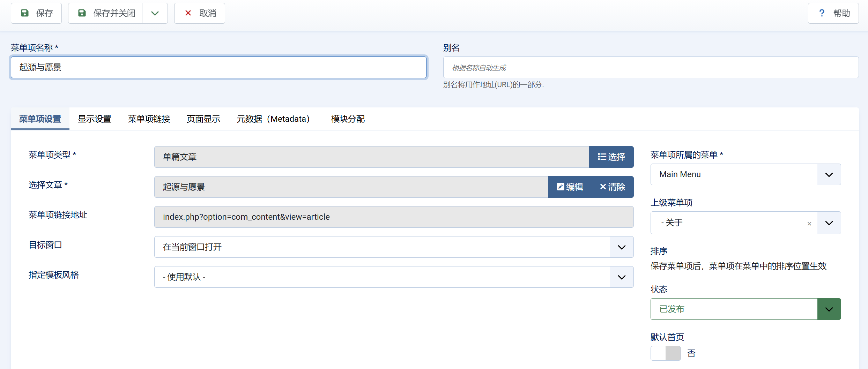The height and width of the screenshot is (369, 868).
Task: Switch to the 元数据 (Metadata) tab
Action: 273,119
